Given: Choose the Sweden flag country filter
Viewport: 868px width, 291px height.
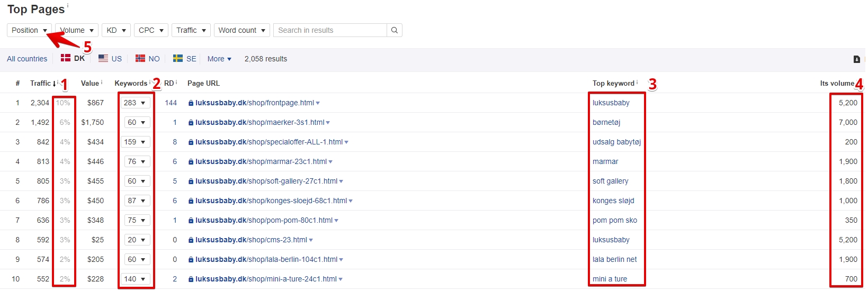Looking at the screenshot, I should click(184, 59).
